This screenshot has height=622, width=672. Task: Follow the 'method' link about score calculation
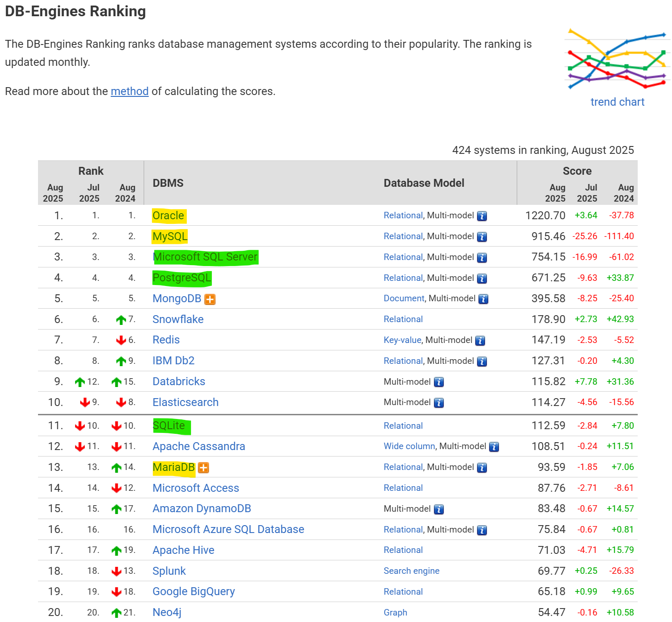pos(130,91)
